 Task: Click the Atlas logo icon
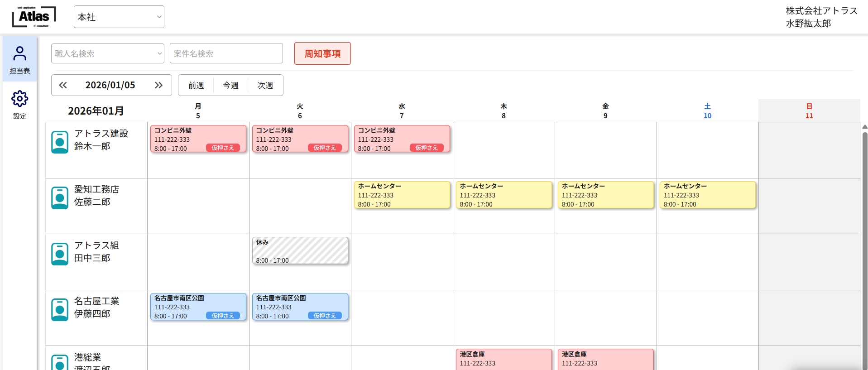point(34,17)
